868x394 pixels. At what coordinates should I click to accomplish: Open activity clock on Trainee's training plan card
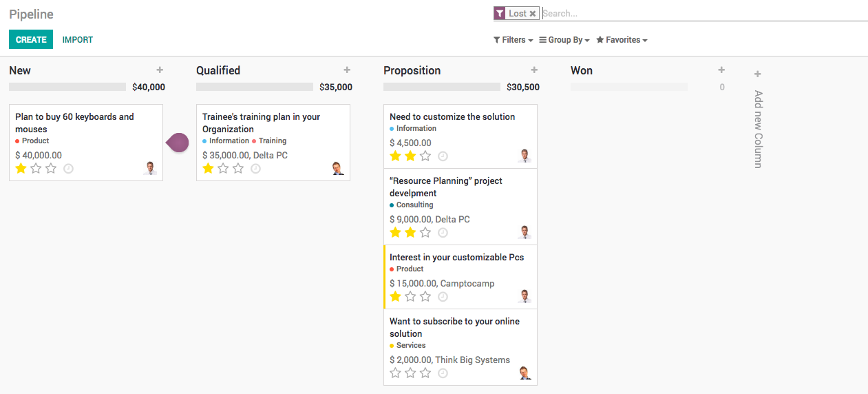[x=255, y=169]
